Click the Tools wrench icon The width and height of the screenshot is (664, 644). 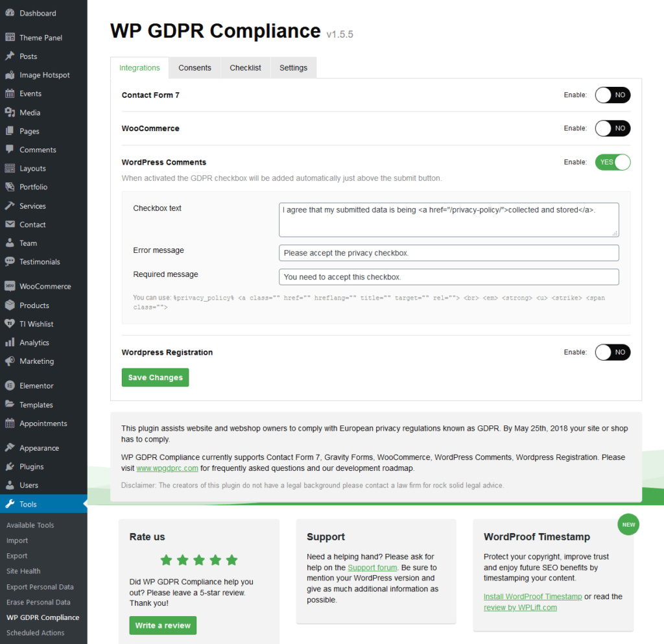[x=10, y=504]
